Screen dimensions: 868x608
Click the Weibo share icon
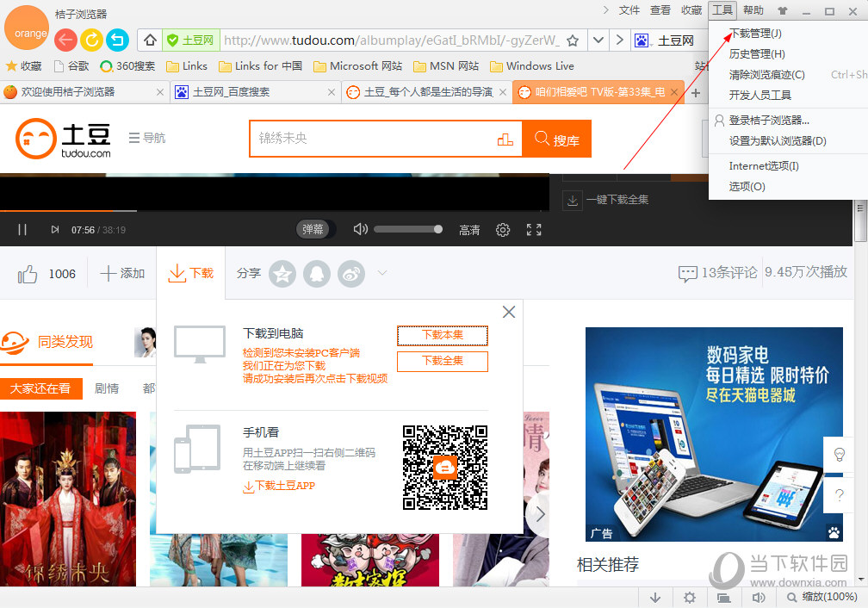(351, 273)
